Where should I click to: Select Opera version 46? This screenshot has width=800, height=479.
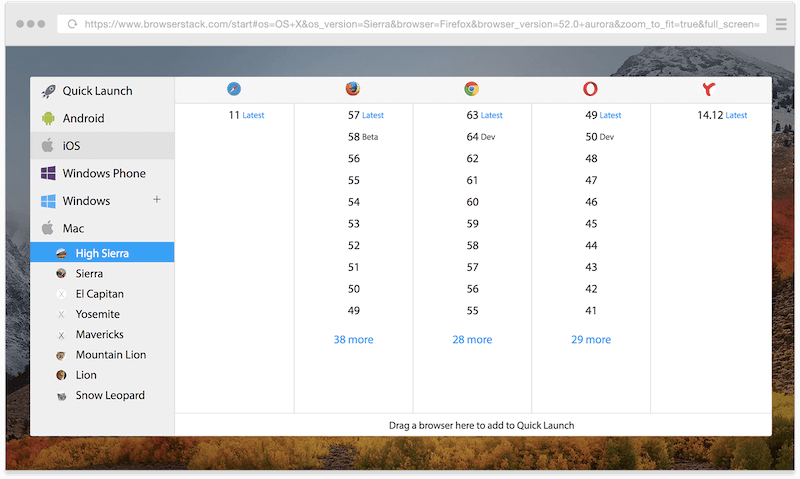pos(591,202)
